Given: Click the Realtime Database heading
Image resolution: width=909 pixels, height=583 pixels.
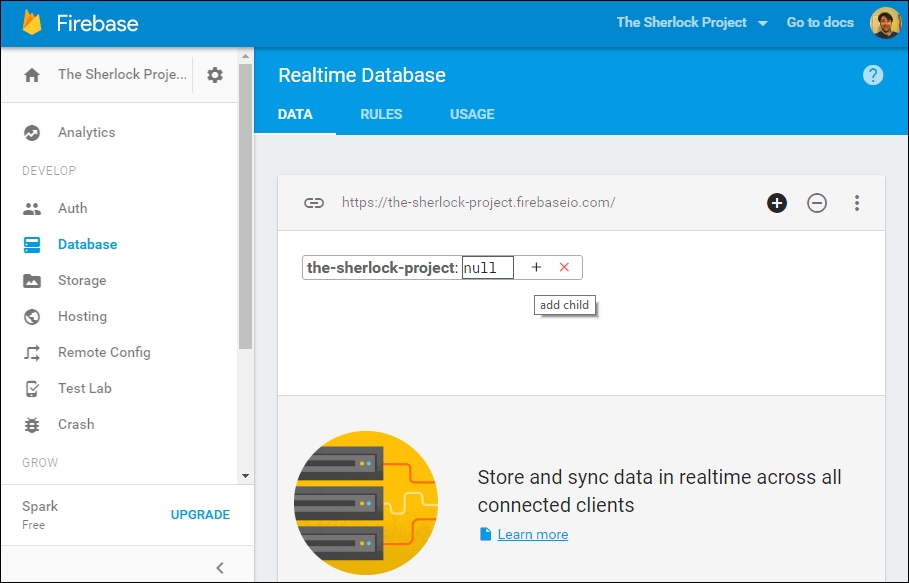Looking at the screenshot, I should [x=362, y=75].
